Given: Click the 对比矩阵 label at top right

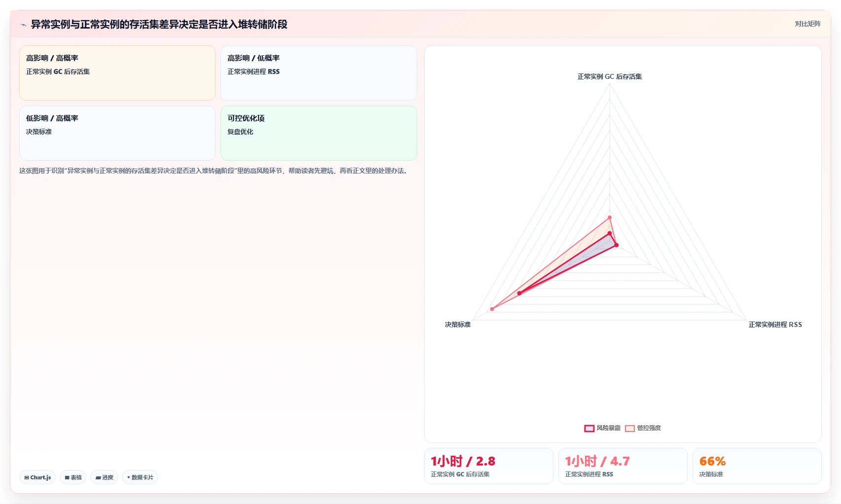Looking at the screenshot, I should coord(807,24).
